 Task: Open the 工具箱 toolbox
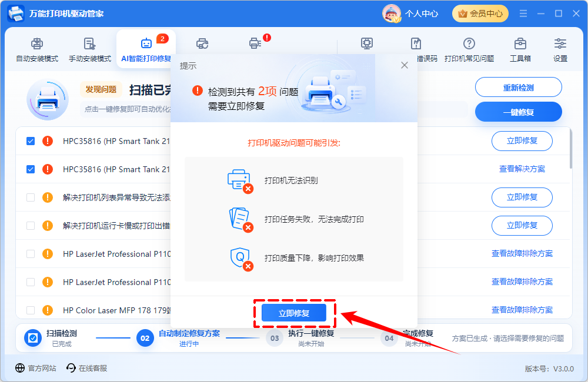point(520,49)
